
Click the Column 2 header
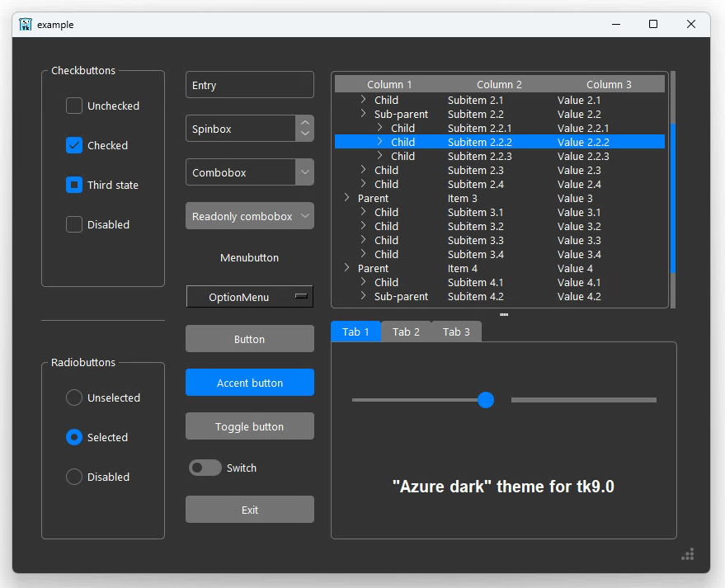pos(499,84)
